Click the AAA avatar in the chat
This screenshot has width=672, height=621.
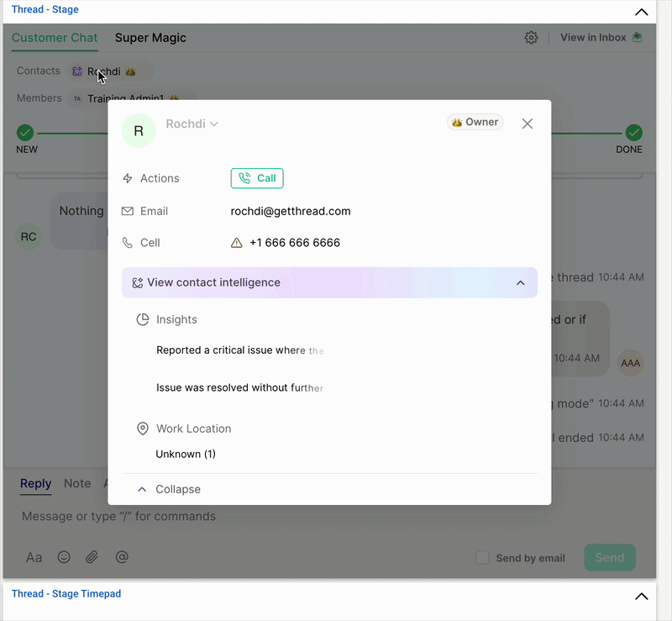tap(631, 363)
